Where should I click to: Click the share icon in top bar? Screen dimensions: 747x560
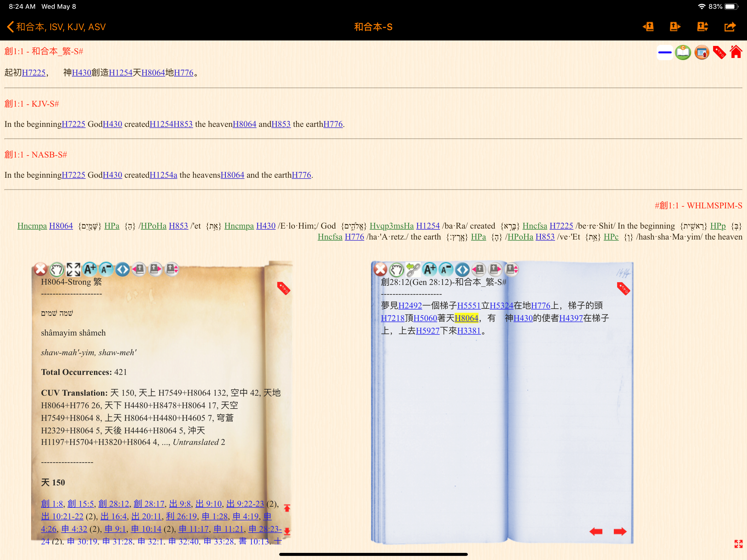(730, 27)
